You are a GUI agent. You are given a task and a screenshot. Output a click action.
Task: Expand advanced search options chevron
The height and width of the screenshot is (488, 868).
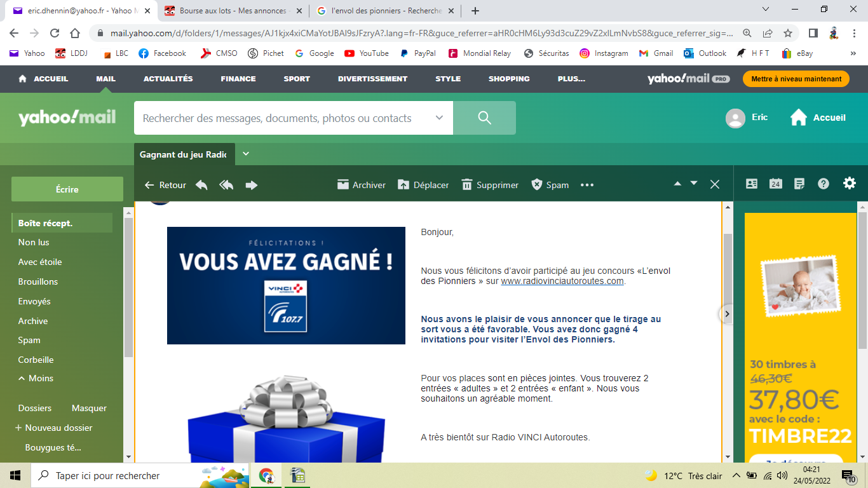(439, 118)
